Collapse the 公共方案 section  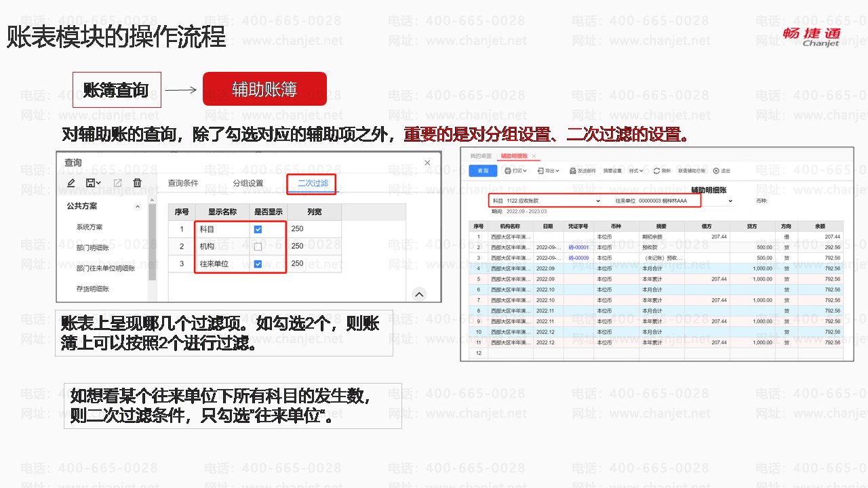tap(138, 207)
